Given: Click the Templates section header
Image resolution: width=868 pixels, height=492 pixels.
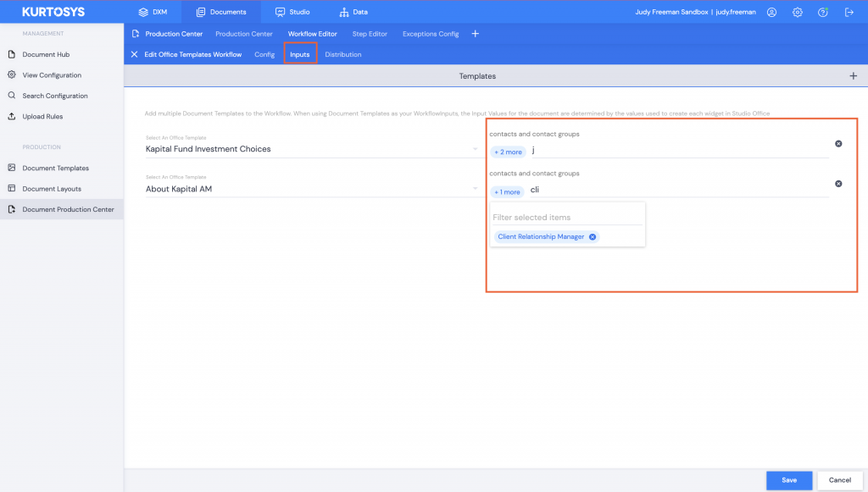Looking at the screenshot, I should (x=477, y=75).
